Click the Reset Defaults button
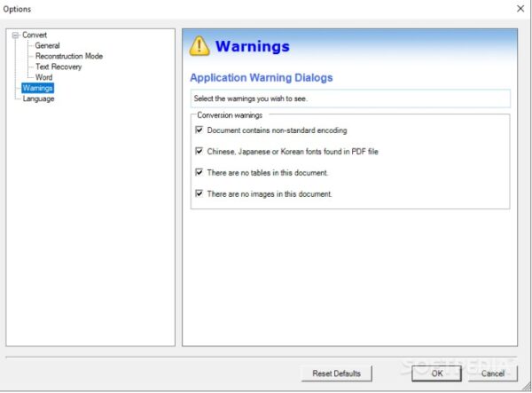The image size is (532, 393). [336, 373]
